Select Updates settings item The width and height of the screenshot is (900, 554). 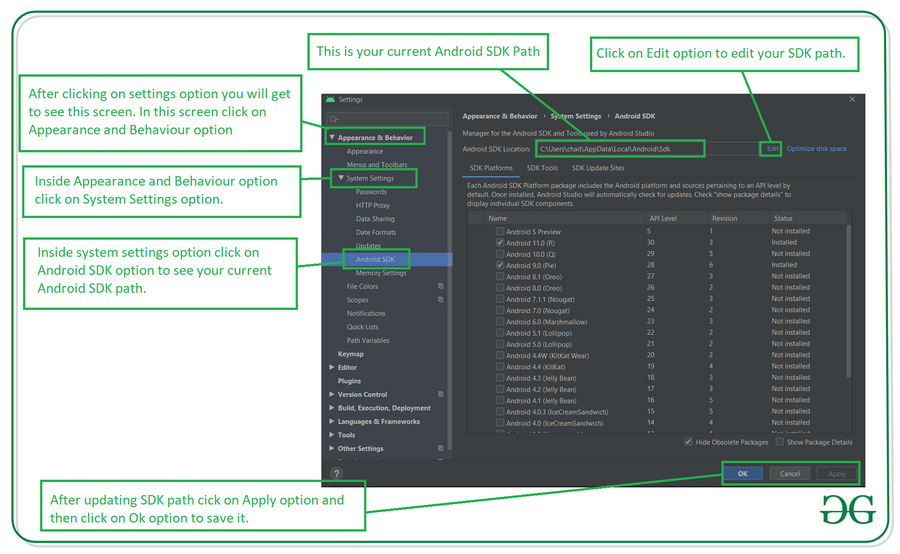368,246
